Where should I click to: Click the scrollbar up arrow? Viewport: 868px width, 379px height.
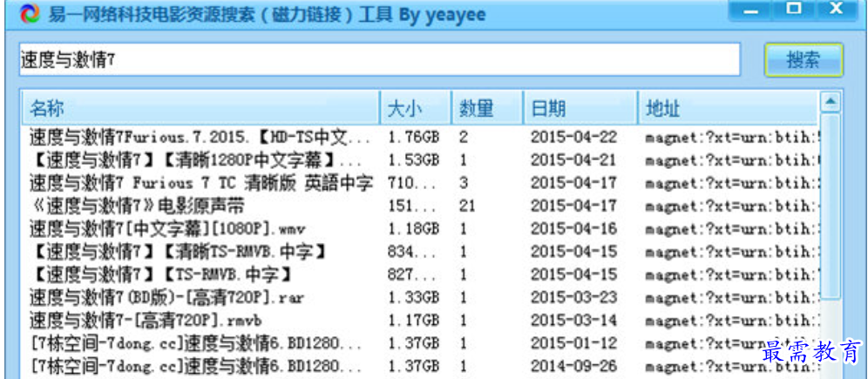pyautogui.click(x=830, y=102)
